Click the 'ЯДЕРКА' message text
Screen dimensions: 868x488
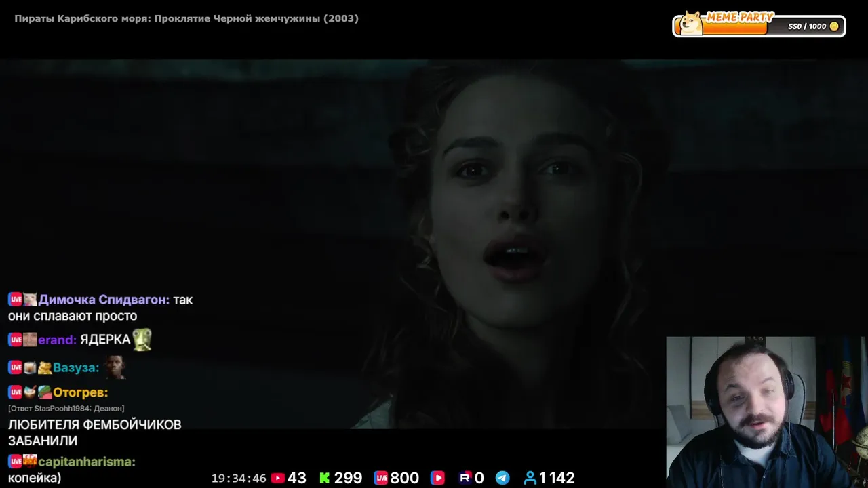click(105, 340)
